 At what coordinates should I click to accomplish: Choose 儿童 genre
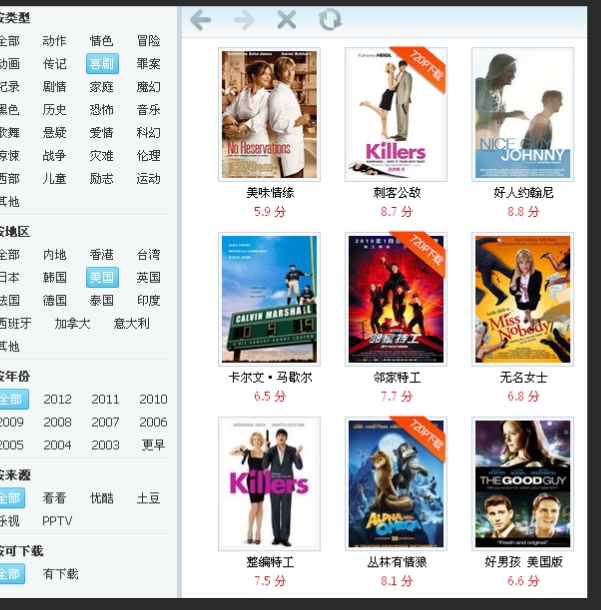tap(54, 179)
